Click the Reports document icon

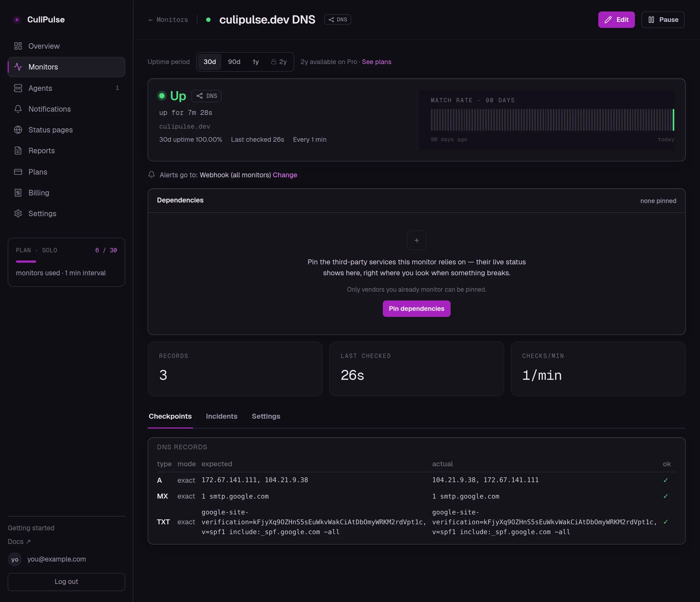18,151
